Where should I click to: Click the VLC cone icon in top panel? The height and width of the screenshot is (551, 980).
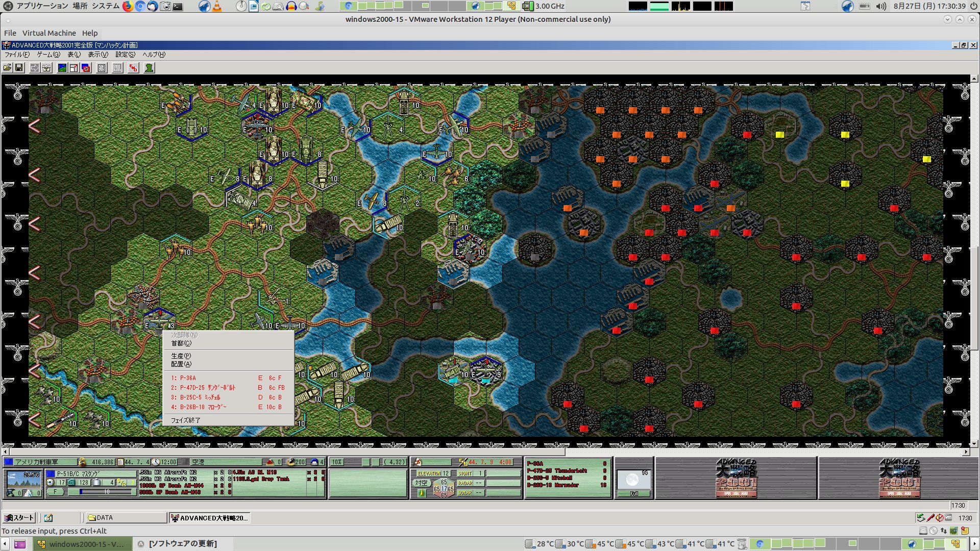click(x=217, y=6)
